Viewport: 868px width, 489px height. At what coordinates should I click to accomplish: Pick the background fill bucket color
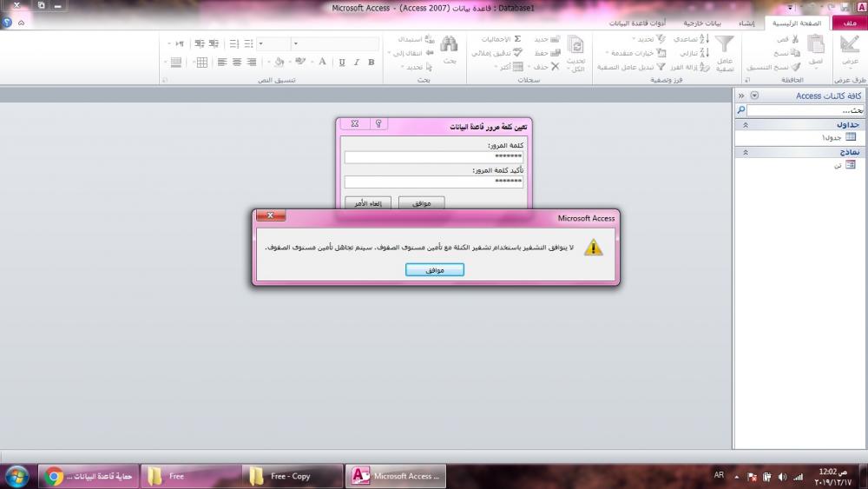[279, 62]
